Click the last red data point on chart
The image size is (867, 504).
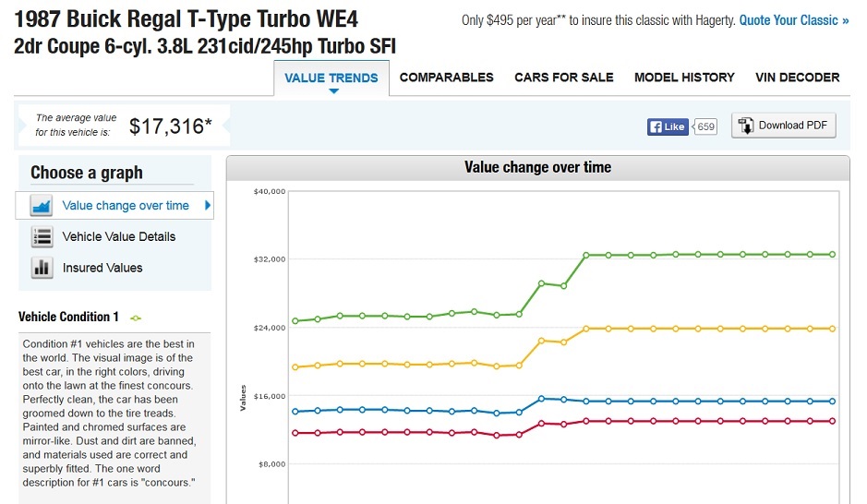coord(833,421)
